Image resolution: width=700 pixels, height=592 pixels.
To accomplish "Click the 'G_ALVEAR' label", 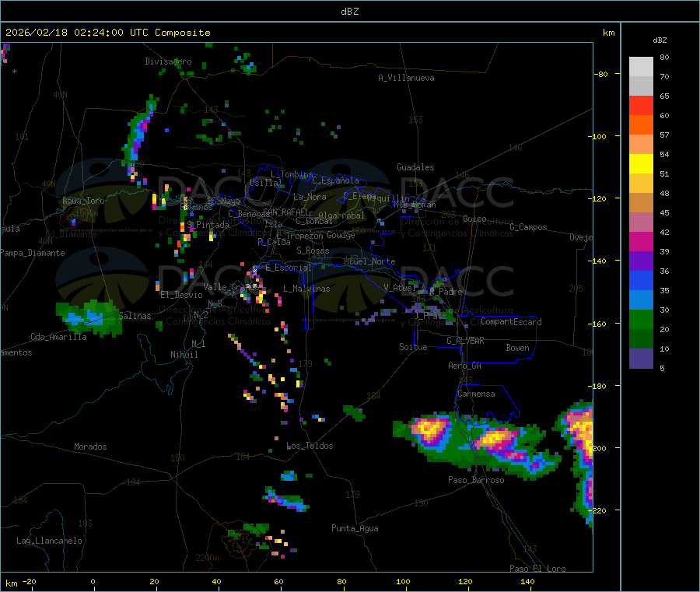I will click(465, 341).
